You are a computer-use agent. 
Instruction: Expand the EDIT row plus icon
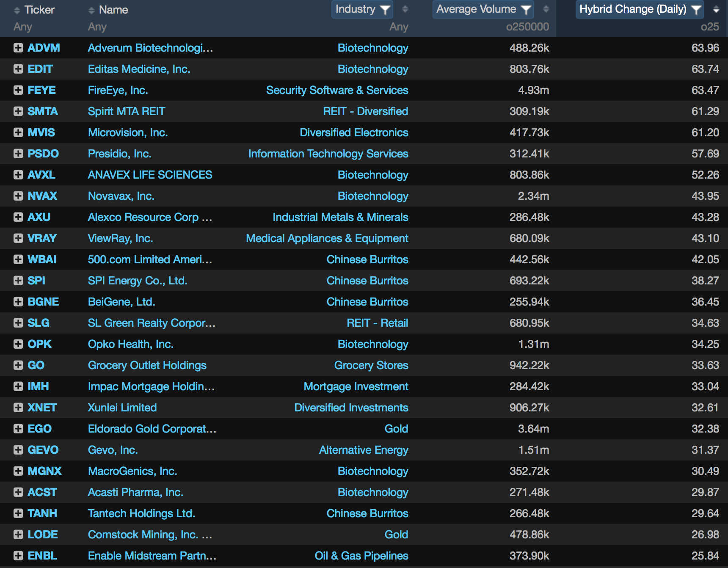click(x=18, y=69)
